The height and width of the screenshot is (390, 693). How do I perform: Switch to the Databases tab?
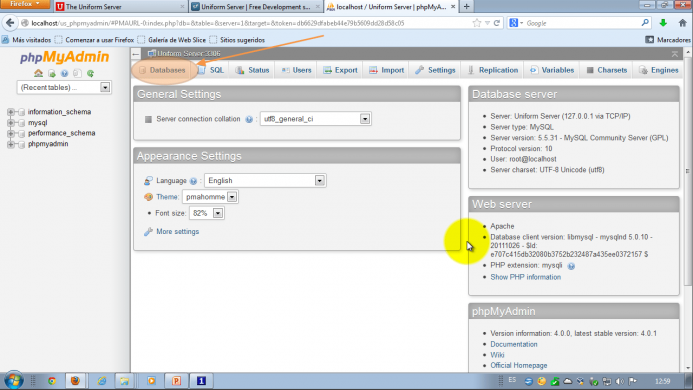[163, 70]
